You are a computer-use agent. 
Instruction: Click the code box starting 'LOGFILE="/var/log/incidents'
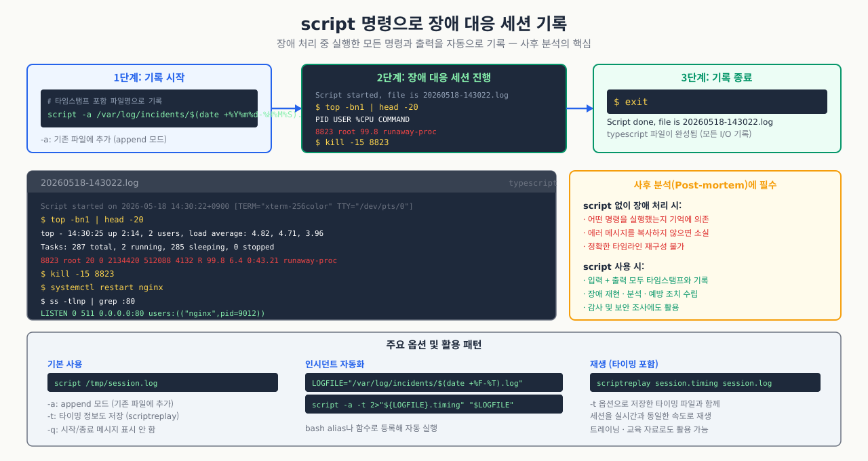point(434,382)
